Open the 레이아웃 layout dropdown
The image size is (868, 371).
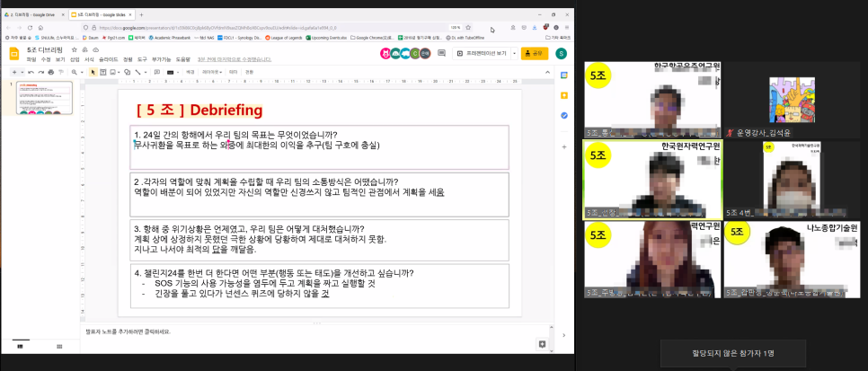tap(212, 72)
